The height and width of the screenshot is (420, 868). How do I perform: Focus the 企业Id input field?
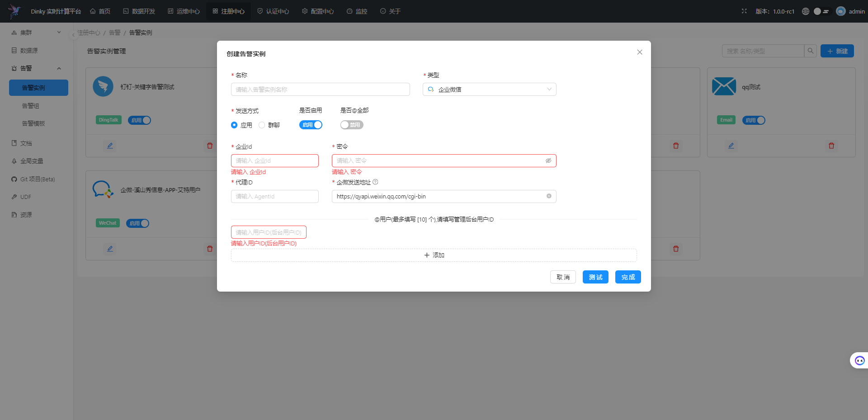click(275, 160)
